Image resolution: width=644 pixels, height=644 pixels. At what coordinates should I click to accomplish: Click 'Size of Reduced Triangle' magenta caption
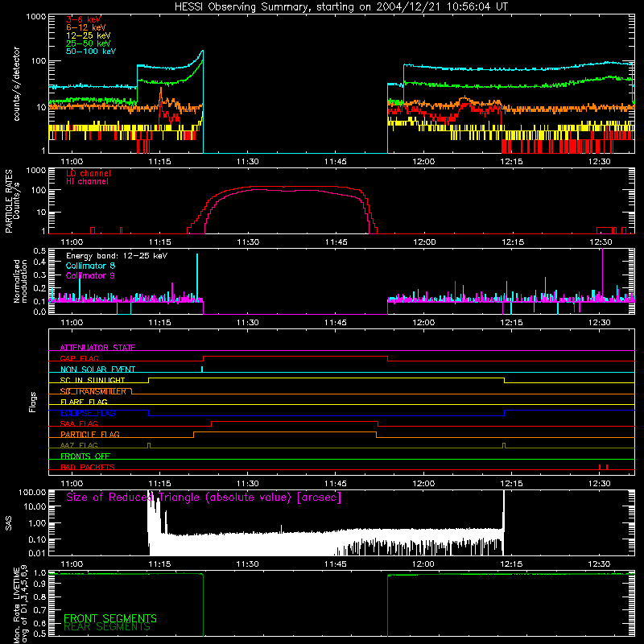(x=204, y=497)
